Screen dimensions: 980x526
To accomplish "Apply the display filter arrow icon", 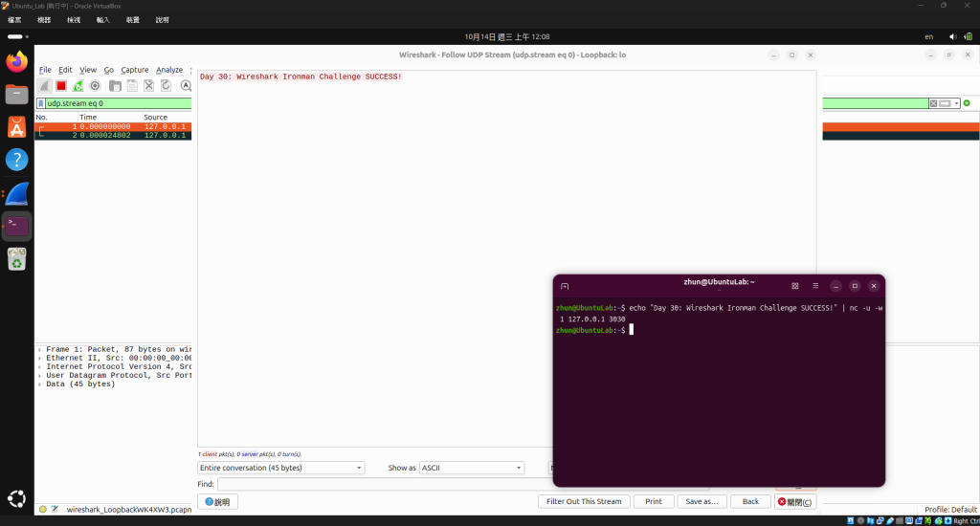I will coord(945,103).
